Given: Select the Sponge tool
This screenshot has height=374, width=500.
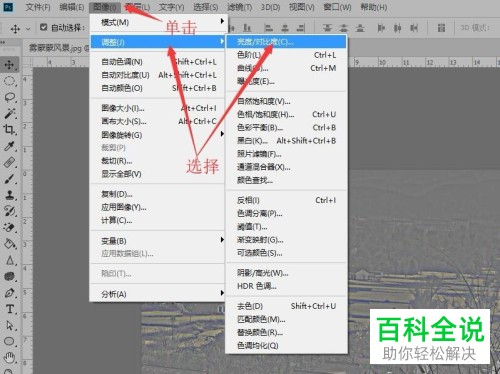Looking at the screenshot, I should point(10,276).
